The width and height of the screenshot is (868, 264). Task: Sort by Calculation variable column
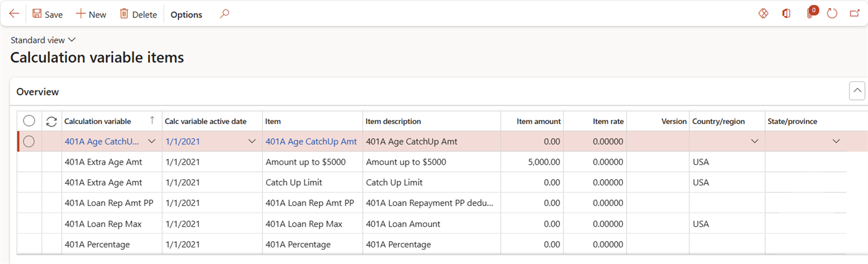(112, 121)
